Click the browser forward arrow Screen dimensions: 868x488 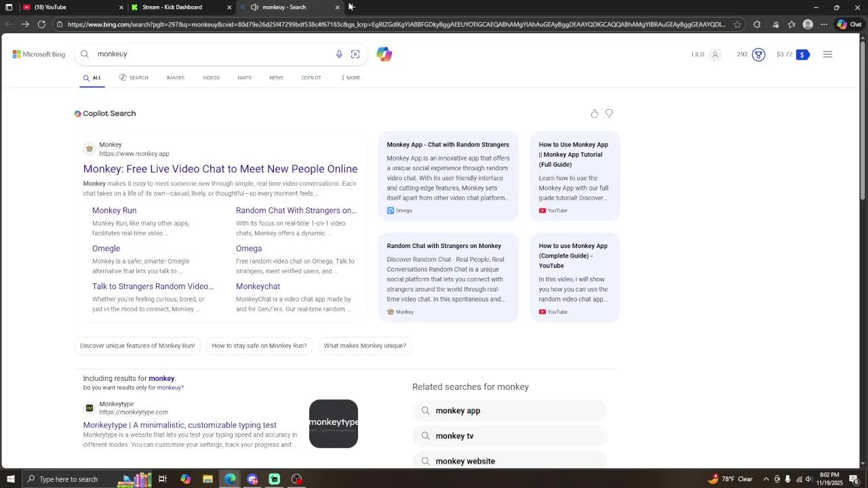click(x=25, y=24)
